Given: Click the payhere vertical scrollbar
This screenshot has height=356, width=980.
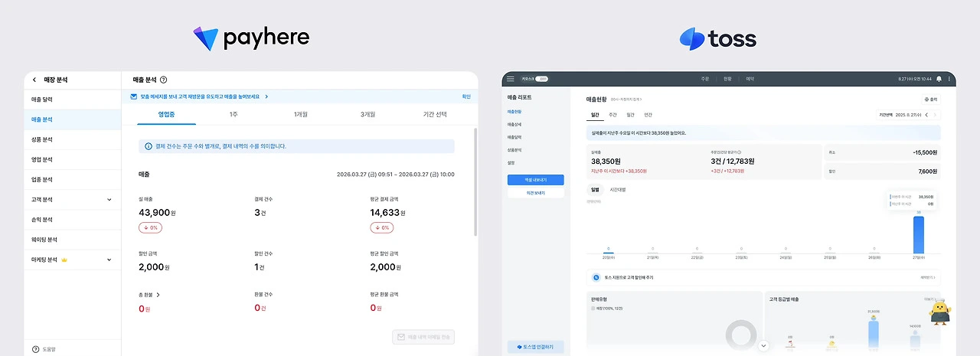Looking at the screenshot, I should (x=475, y=181).
